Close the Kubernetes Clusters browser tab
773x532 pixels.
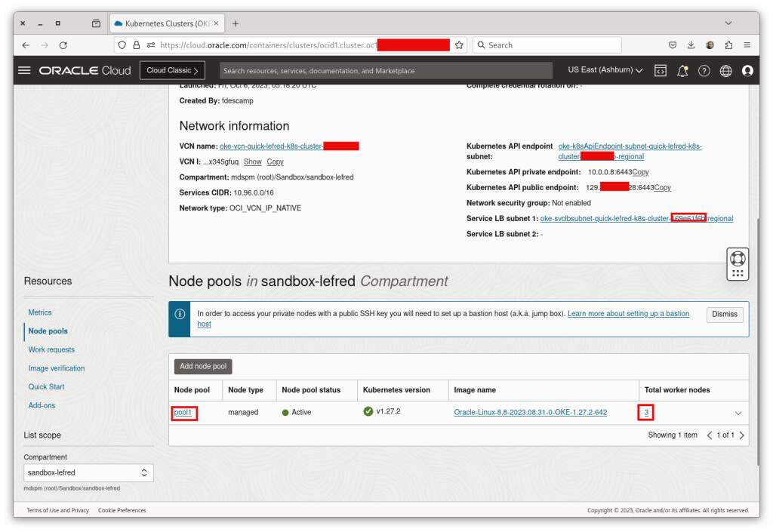coord(216,23)
